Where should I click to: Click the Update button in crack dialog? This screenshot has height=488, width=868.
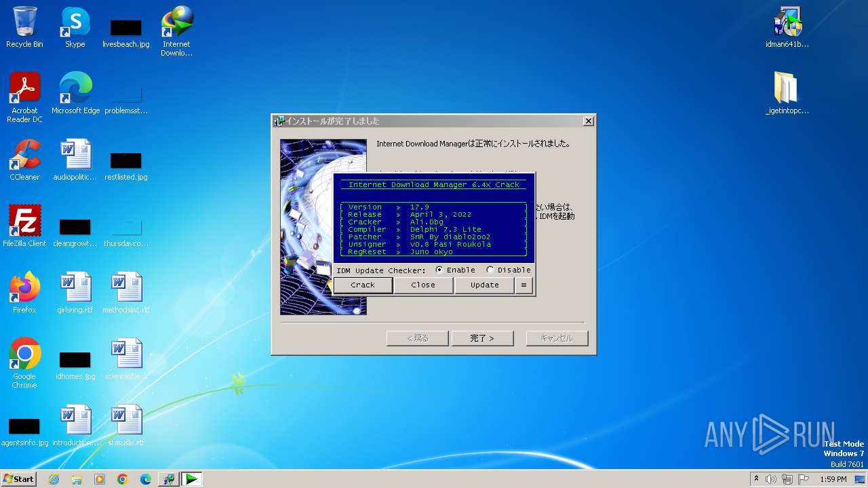pyautogui.click(x=484, y=285)
